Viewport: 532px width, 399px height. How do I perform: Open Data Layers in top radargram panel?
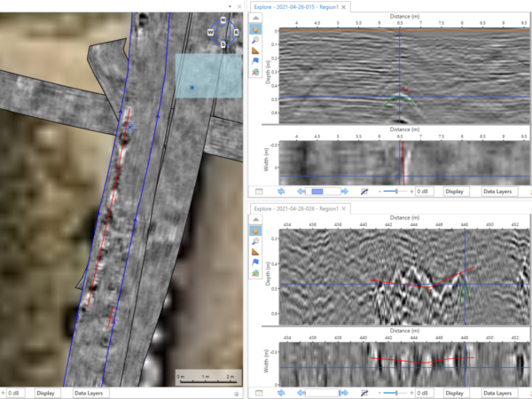click(497, 192)
